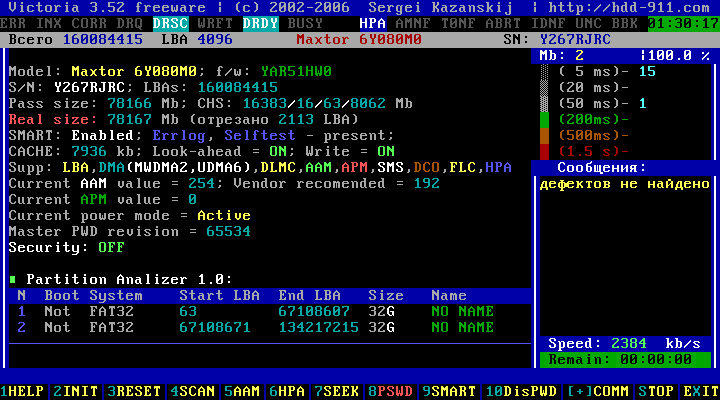Click the message дефектов не найдено
Screen dimensions: 720x400
coord(624,184)
